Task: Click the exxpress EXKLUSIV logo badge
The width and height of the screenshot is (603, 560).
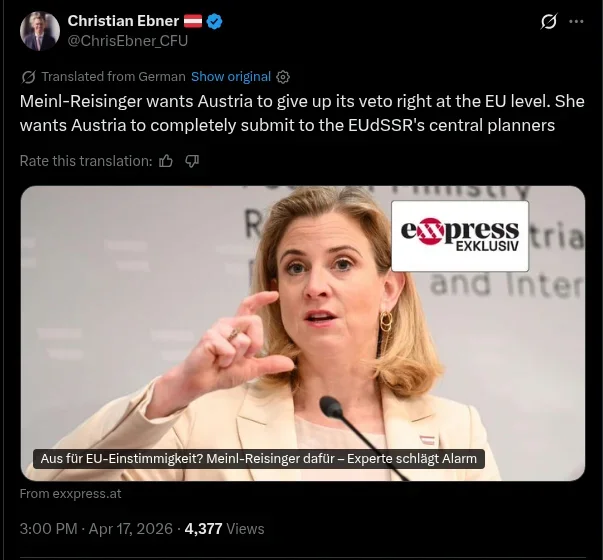Action: pos(460,236)
